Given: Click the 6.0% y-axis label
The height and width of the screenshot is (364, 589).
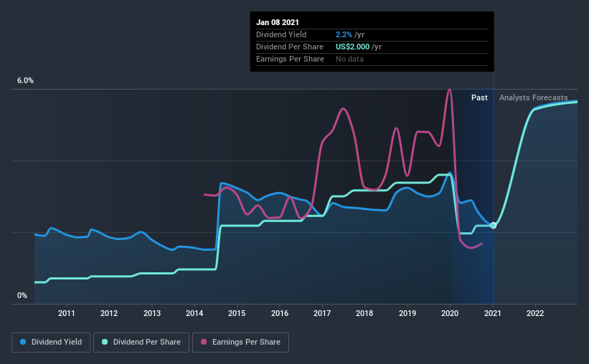Looking at the screenshot, I should pyautogui.click(x=25, y=81).
